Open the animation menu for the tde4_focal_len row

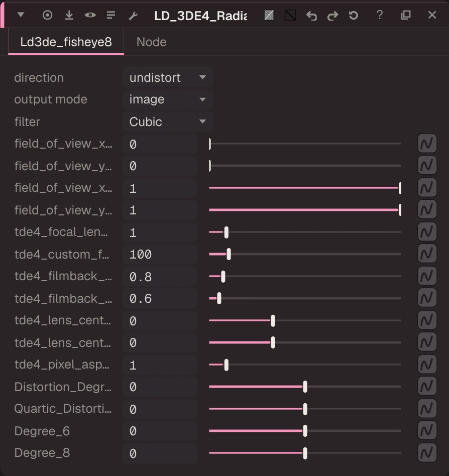coord(427,232)
